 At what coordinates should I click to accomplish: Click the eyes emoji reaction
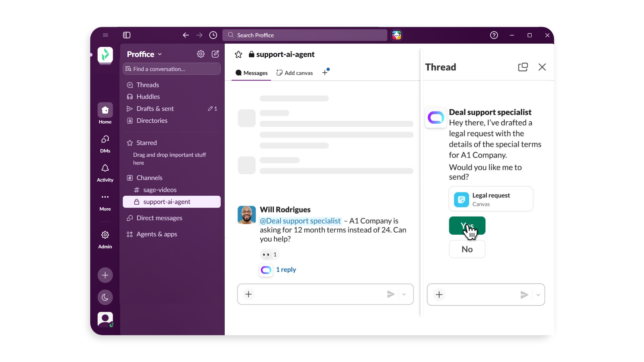point(270,255)
